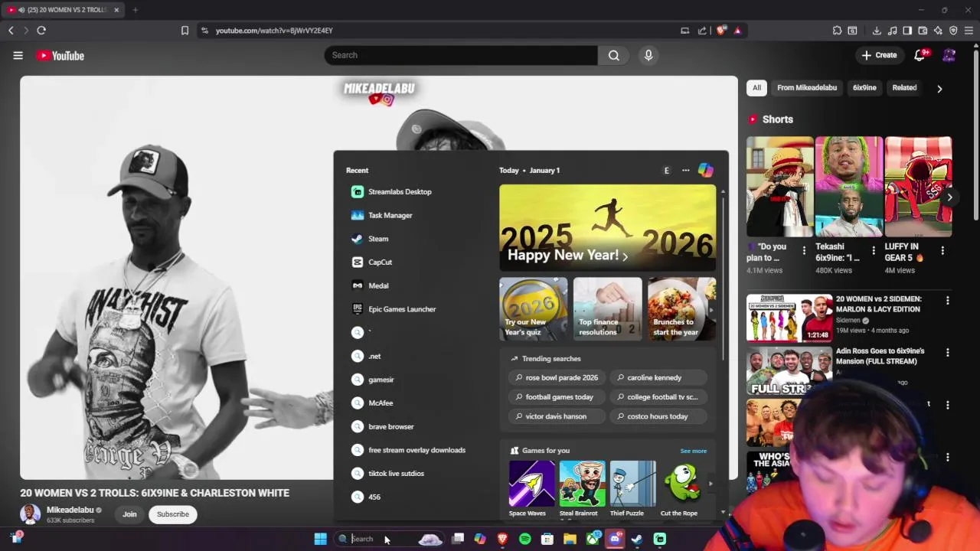Open Copilot icon in search panel
The width and height of the screenshot is (980, 551).
[x=705, y=170]
